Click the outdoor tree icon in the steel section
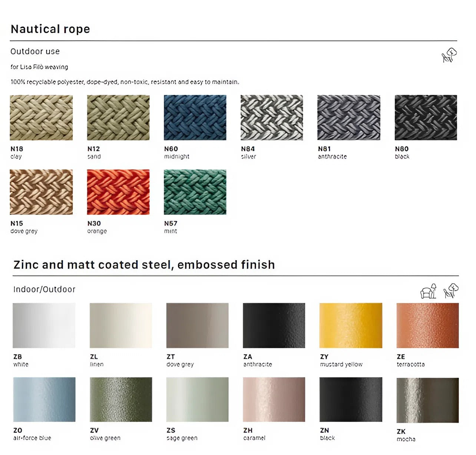The image size is (476, 455). (x=451, y=291)
